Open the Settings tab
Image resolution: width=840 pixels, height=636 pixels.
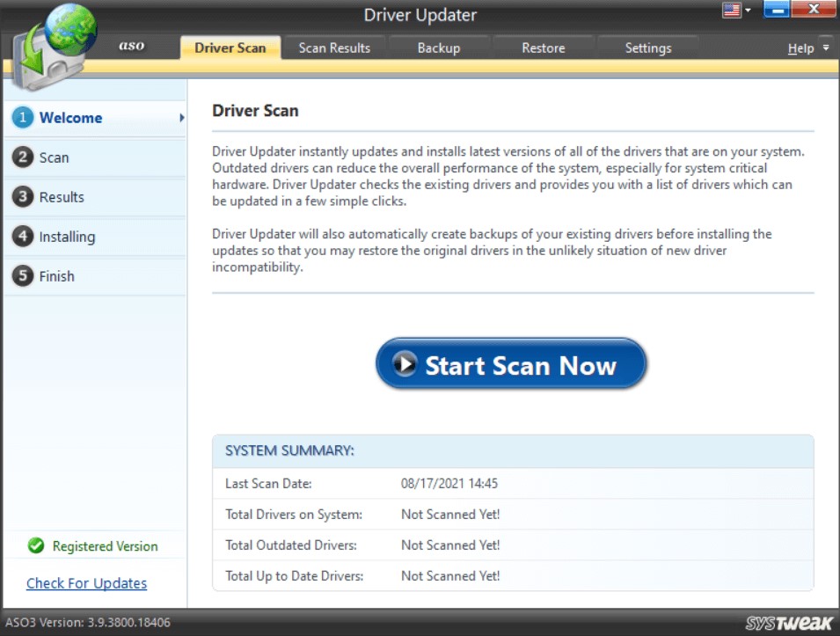click(648, 48)
